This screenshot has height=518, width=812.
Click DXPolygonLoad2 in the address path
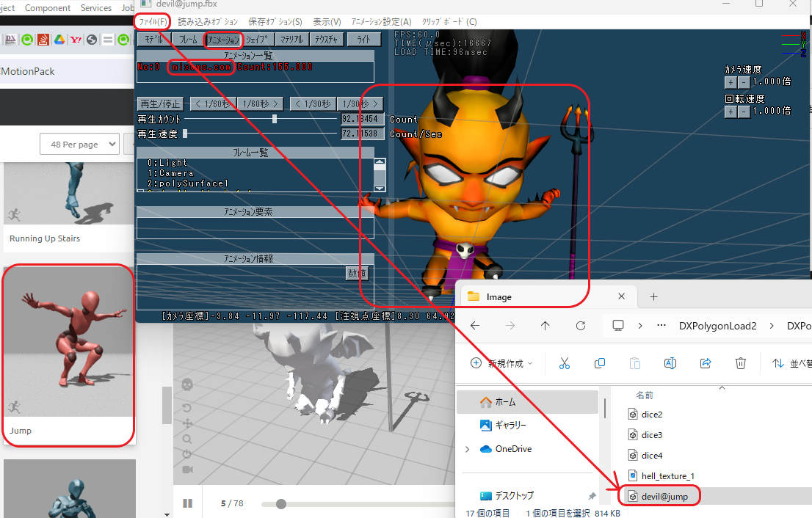pyautogui.click(x=718, y=326)
